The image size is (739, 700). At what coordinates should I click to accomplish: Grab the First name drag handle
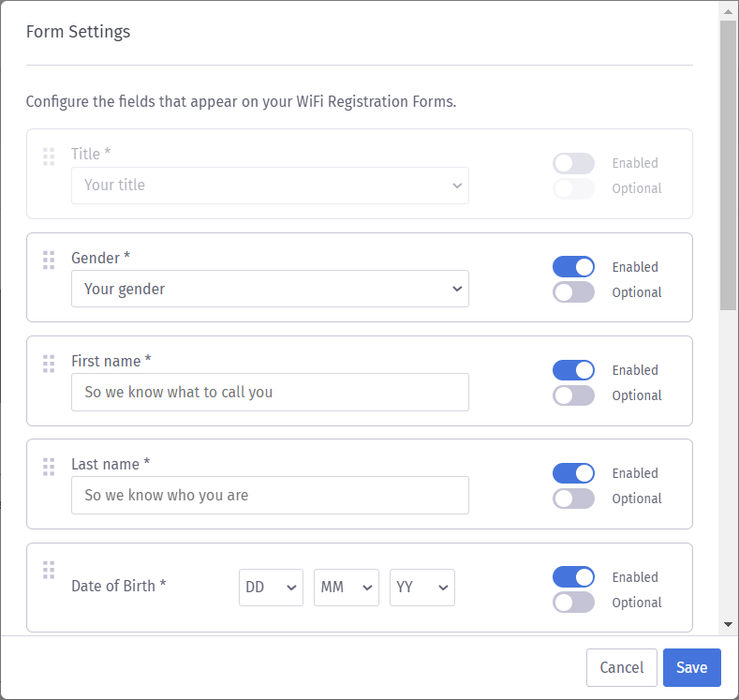coord(49,364)
